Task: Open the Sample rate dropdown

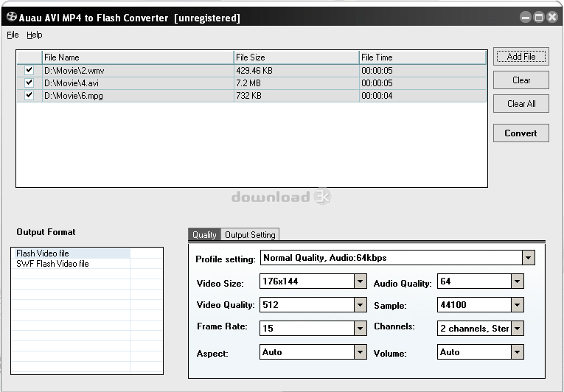Action: [517, 305]
